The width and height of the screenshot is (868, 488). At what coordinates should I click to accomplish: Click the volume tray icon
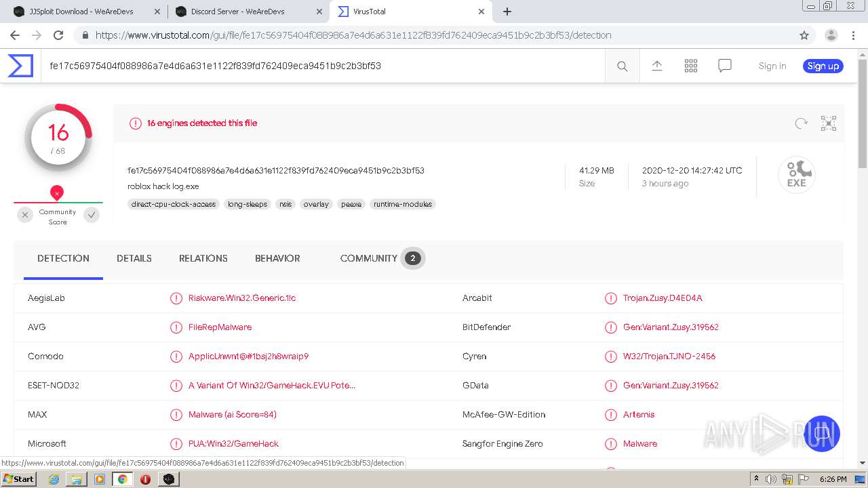[x=772, y=479]
